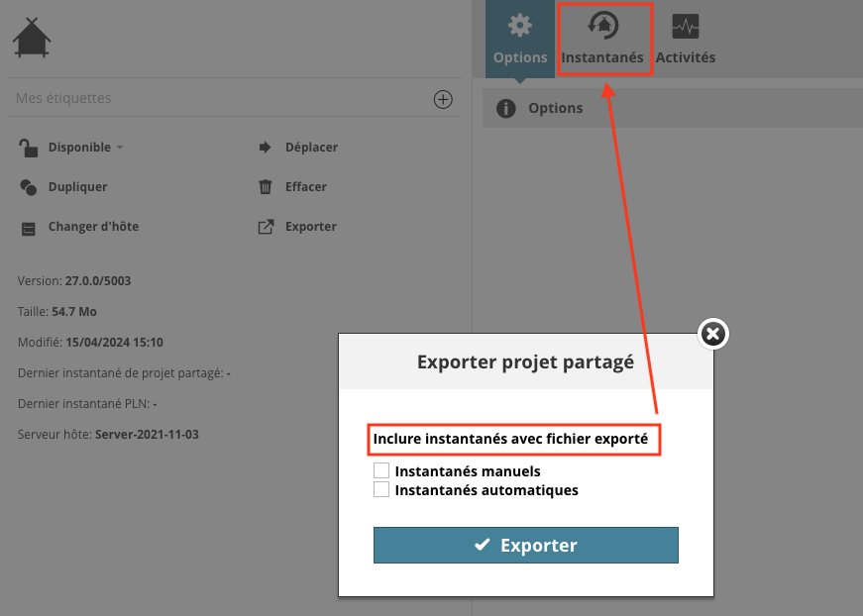Click the Dupliquer action label
Viewport: 863px width, 616px height.
point(77,187)
